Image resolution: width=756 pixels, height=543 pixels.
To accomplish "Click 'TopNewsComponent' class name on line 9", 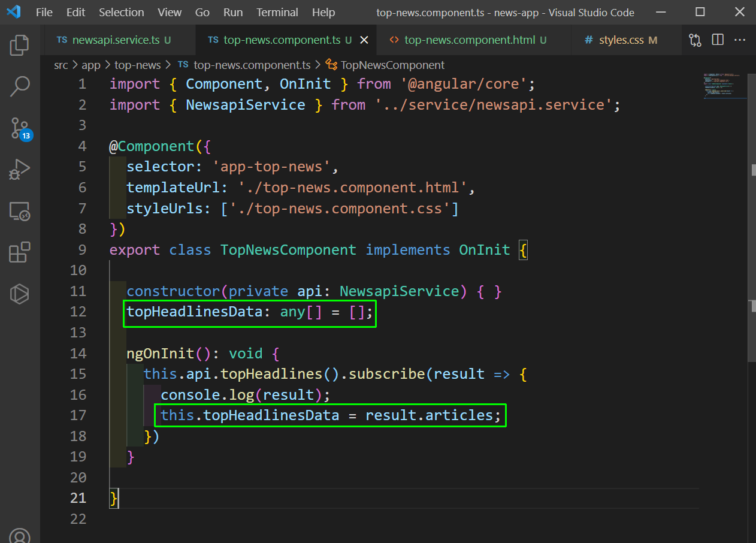I will click(x=288, y=250).
